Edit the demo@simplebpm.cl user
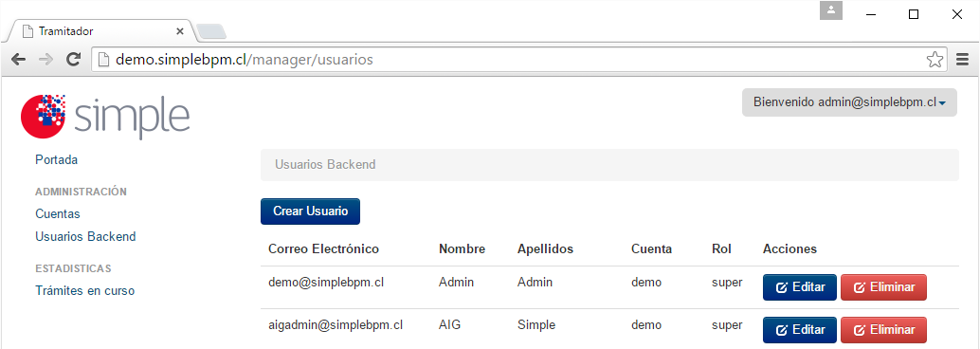980x349 pixels. [799, 287]
